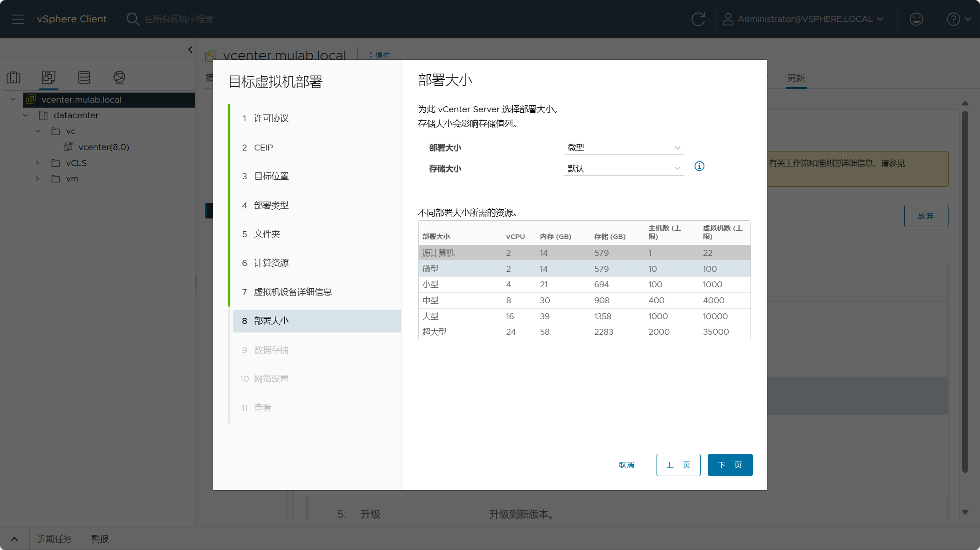
Task: Select the 超大型 table row
Action: tap(584, 332)
